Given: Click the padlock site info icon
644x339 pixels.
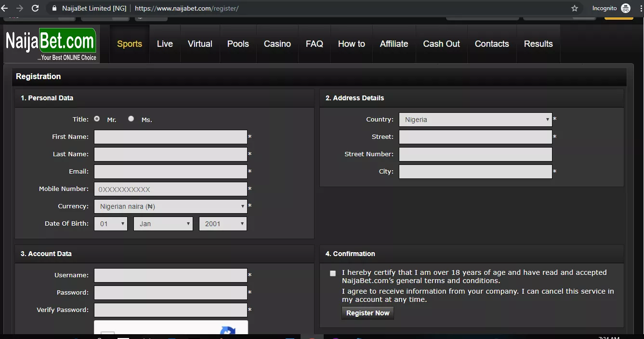Looking at the screenshot, I should click(x=53, y=8).
